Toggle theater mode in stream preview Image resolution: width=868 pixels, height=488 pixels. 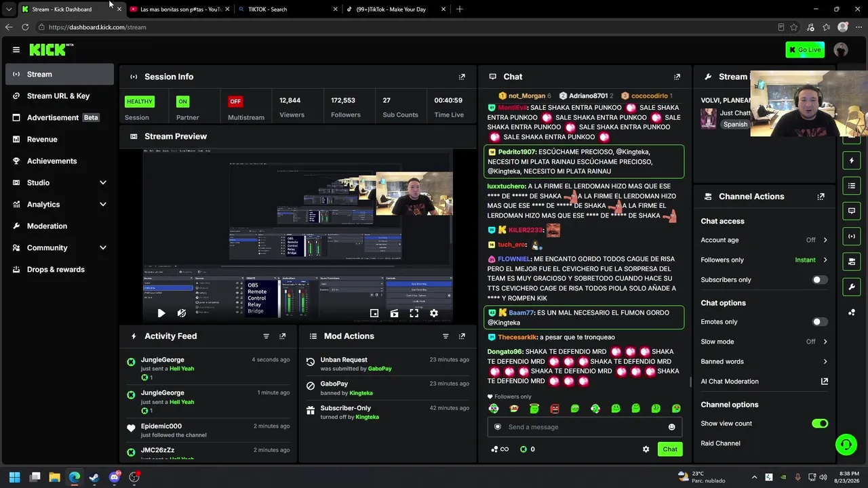pos(394,313)
